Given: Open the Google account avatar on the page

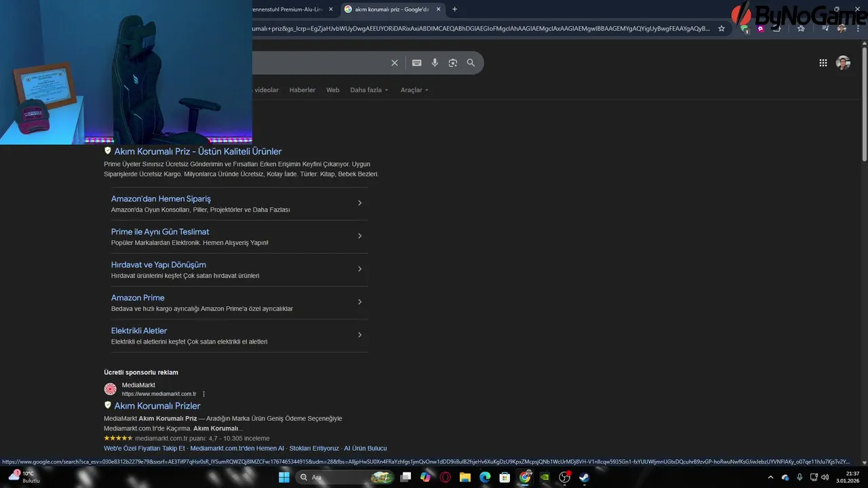Looking at the screenshot, I should click(843, 62).
